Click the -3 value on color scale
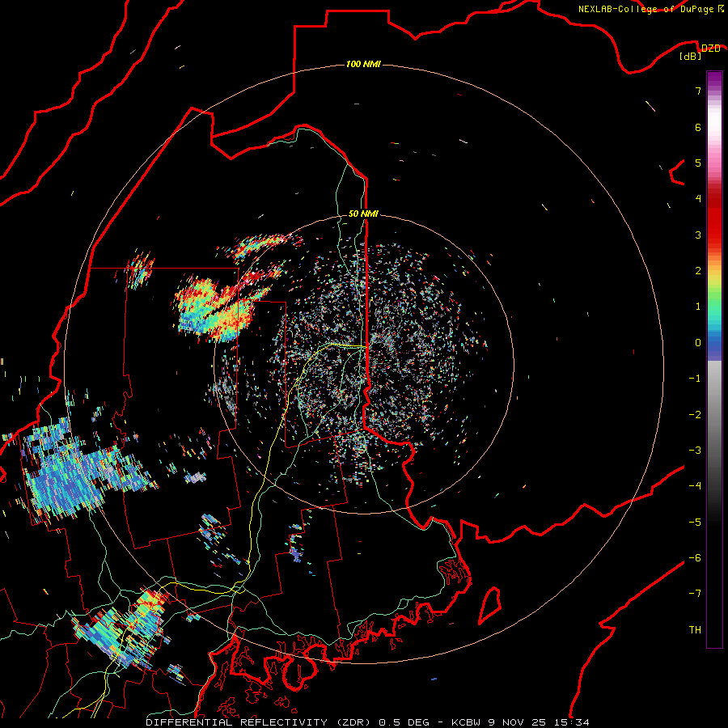Screen dimensions: 728x728 695,451
